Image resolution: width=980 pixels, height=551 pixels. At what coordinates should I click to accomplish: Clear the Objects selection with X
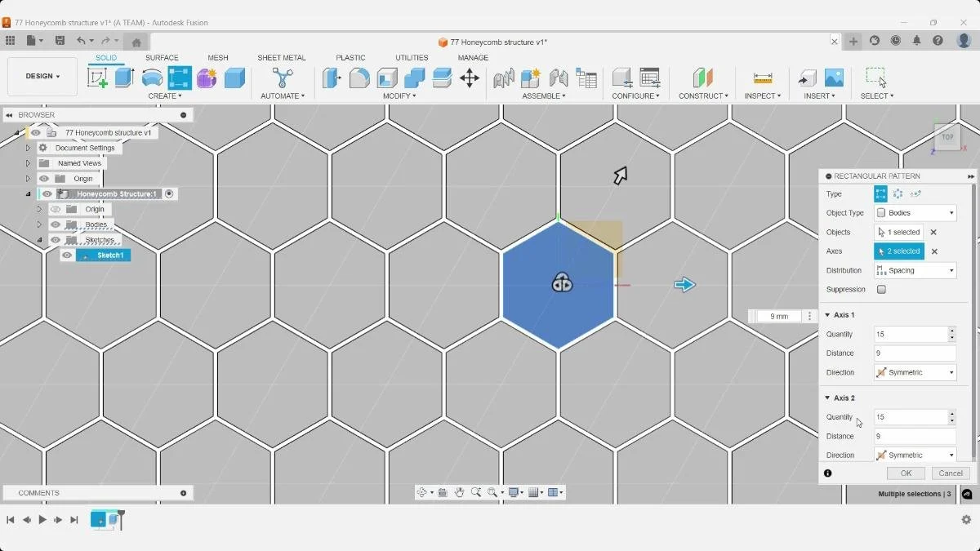[933, 233]
